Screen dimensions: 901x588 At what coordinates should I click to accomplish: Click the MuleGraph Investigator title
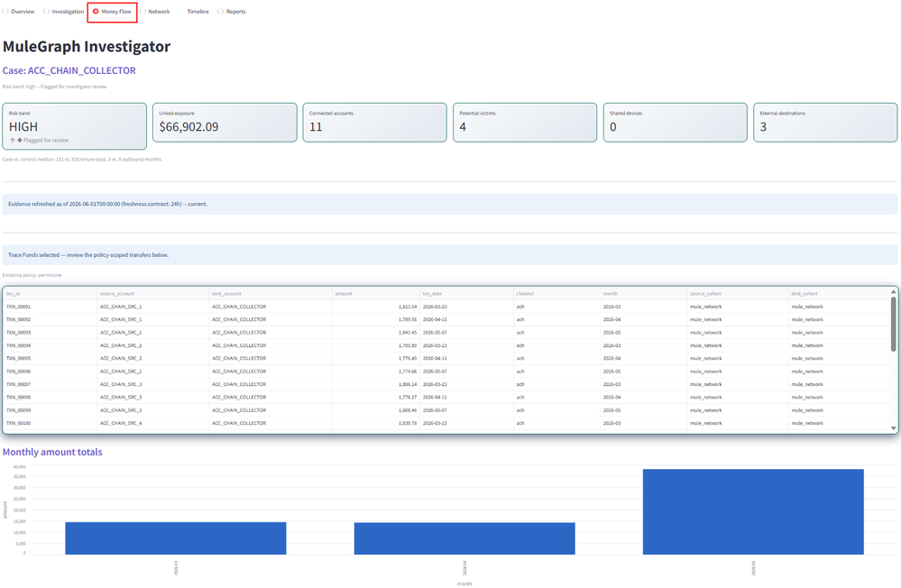click(87, 47)
